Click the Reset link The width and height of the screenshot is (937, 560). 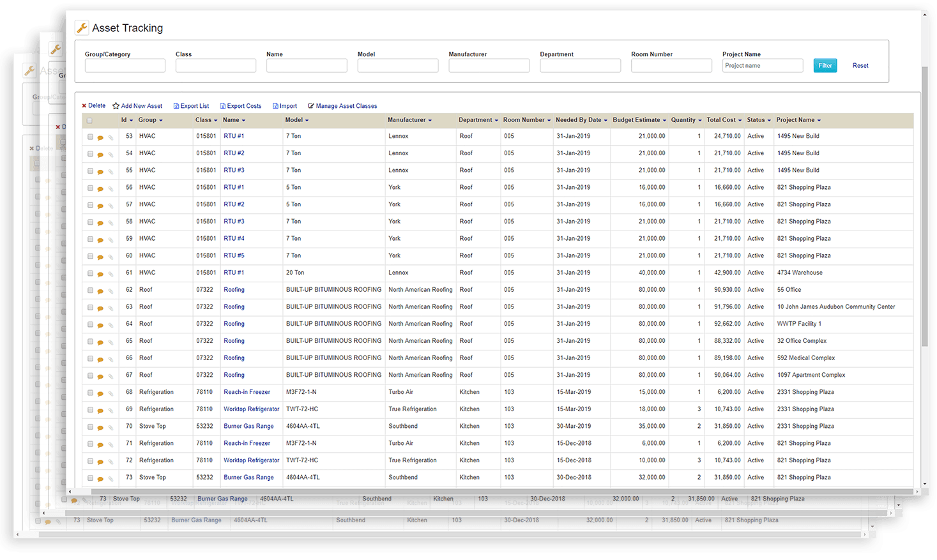(860, 65)
